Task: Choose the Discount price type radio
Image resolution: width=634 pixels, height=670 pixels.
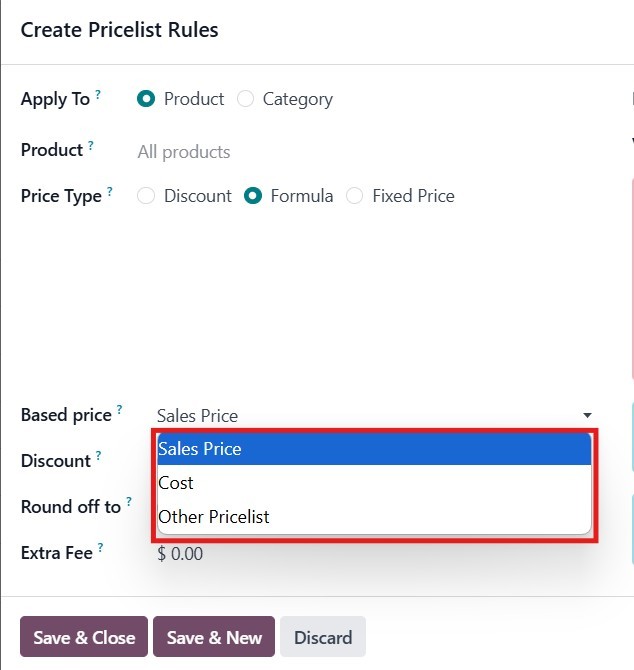Action: (147, 196)
